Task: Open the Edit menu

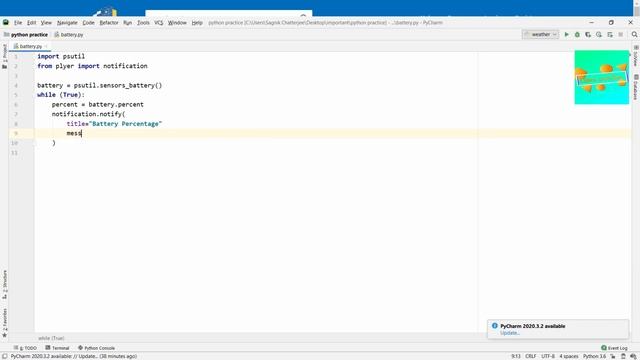Action: [x=31, y=23]
